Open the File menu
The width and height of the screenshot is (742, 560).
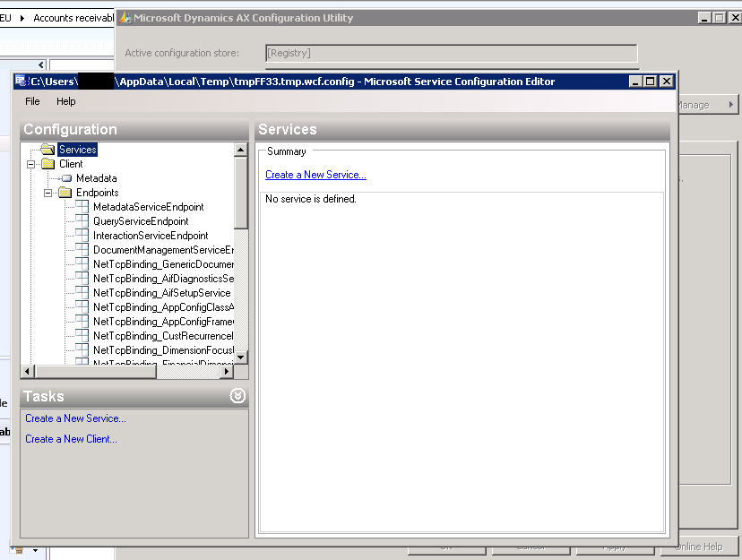(31, 101)
